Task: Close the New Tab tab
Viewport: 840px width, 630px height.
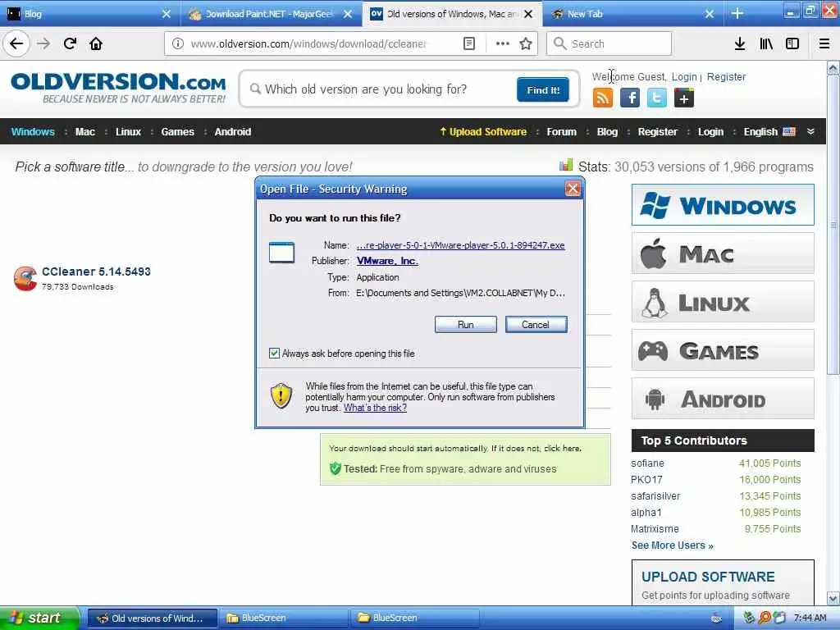Action: [x=710, y=14]
